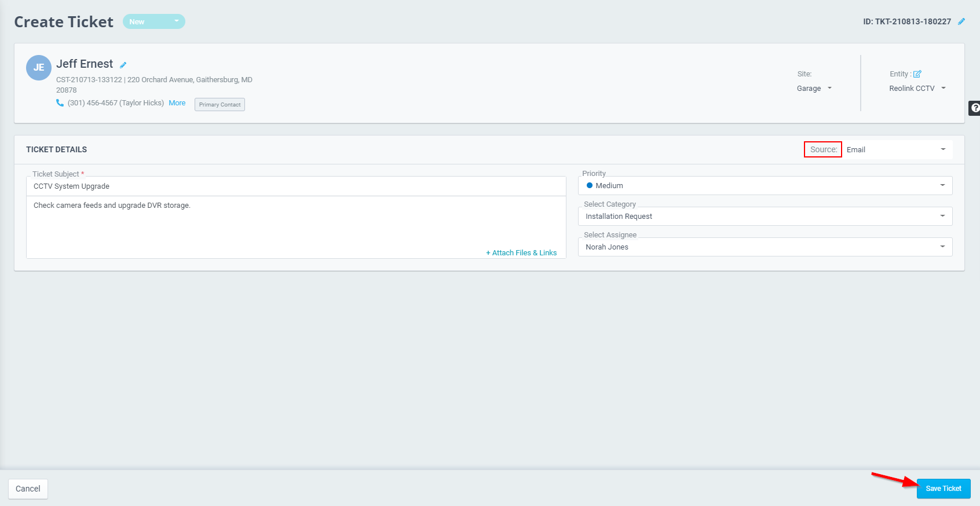980x506 pixels.
Task: Edit the ticket ID with pencil icon
Action: [x=961, y=21]
